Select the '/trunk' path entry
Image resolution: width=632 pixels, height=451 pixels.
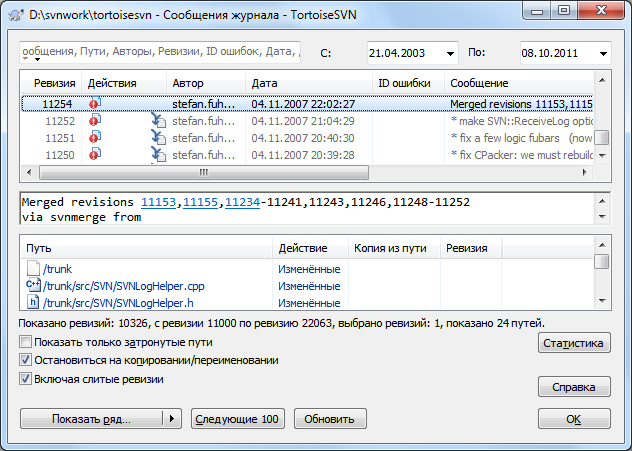click(x=57, y=269)
